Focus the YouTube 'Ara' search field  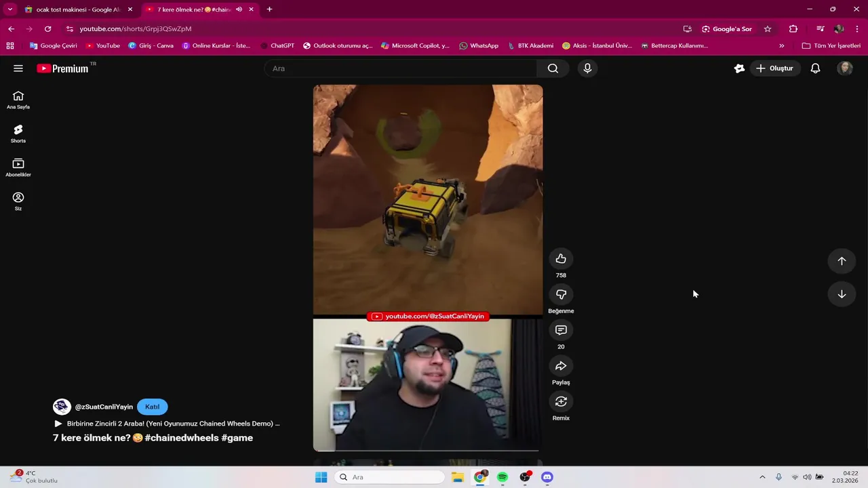(x=400, y=68)
